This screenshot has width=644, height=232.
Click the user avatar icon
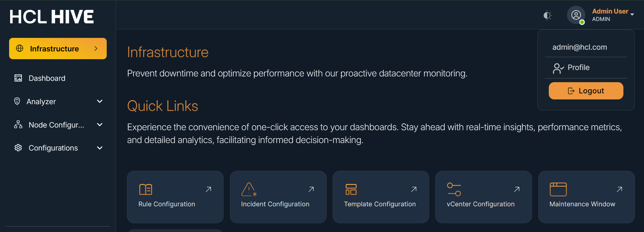(x=576, y=15)
